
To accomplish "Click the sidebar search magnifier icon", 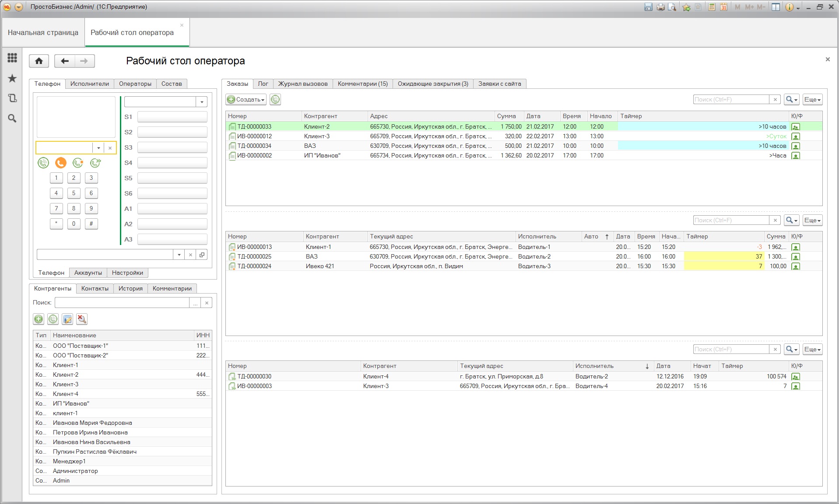I will (12, 119).
